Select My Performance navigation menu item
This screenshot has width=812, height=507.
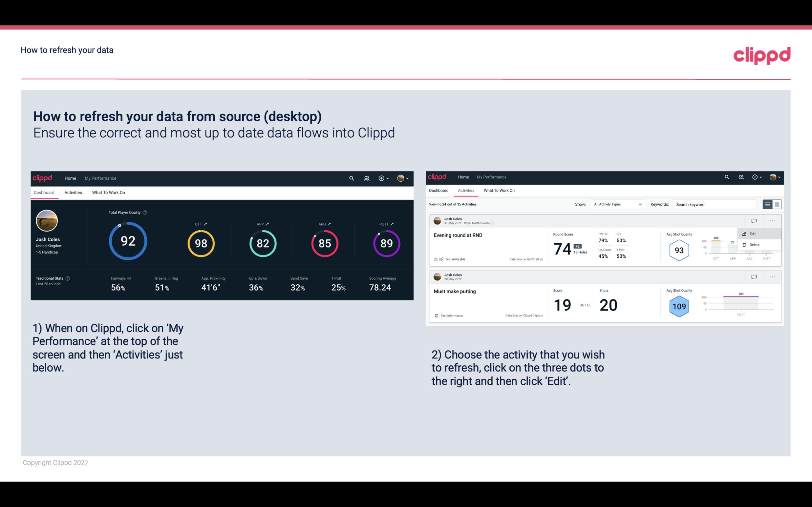[100, 177]
